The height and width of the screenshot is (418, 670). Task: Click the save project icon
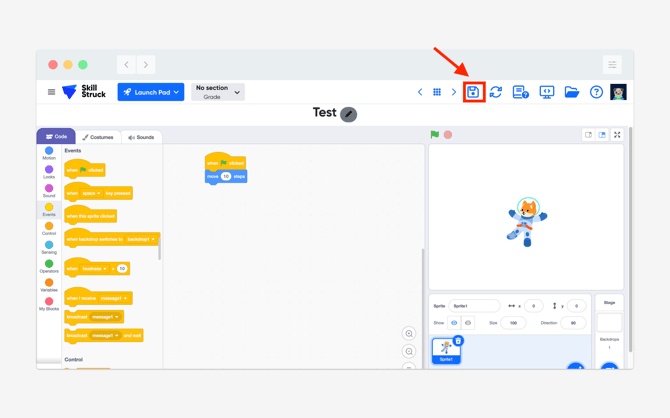[x=473, y=92]
